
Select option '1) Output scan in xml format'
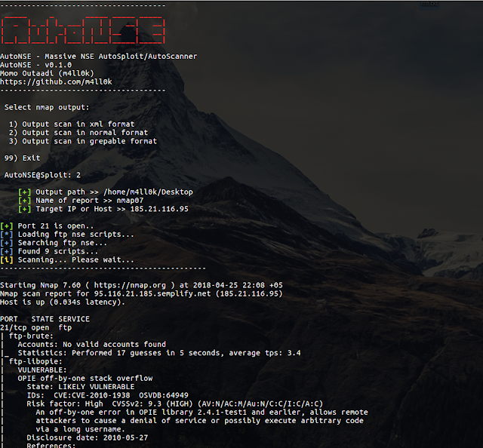[72, 124]
